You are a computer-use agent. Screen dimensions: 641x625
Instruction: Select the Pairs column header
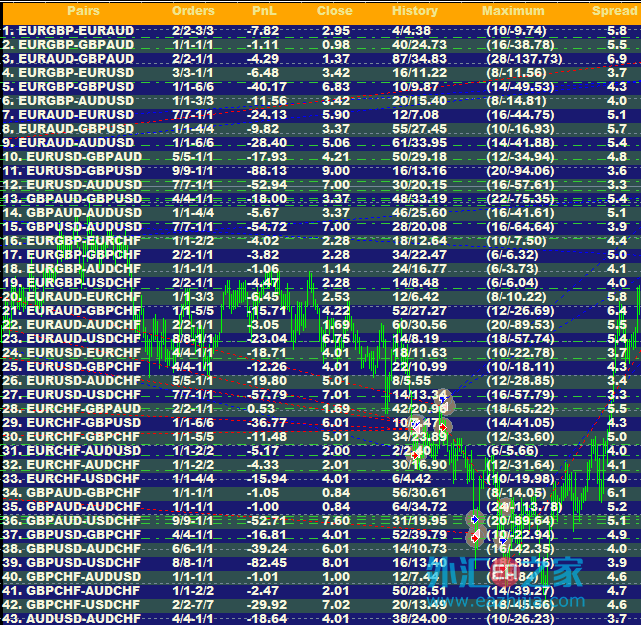click(x=83, y=11)
